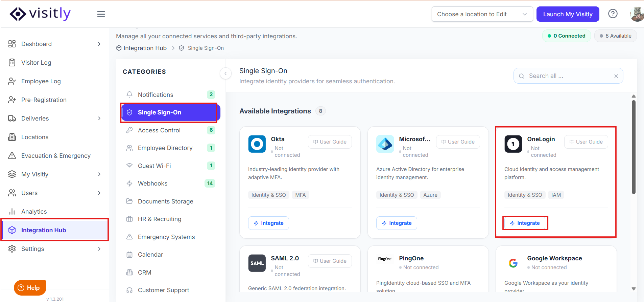Click the PingOne logo icon
Screen dimensions: 644x302
(x=385, y=259)
